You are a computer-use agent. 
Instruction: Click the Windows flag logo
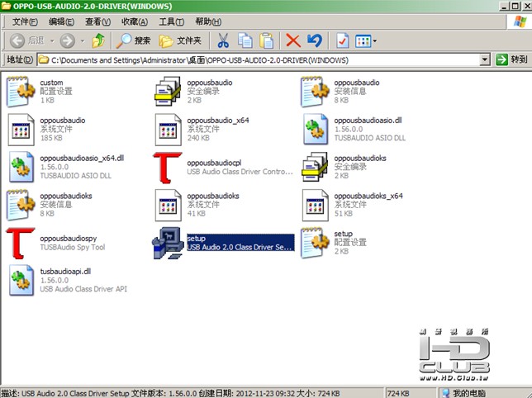520,21
